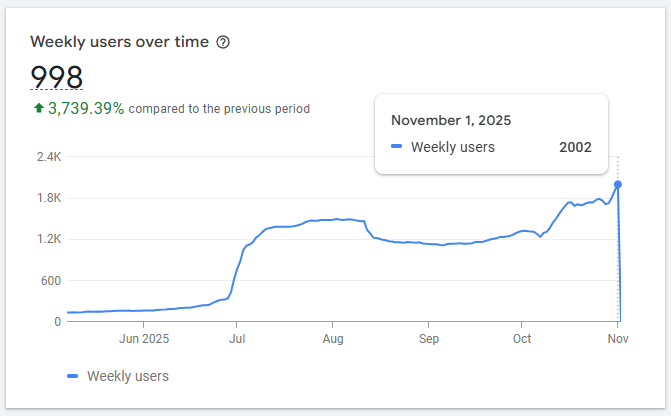The width and height of the screenshot is (671, 416).
Task: Click the highlighted data point at November 1
Action: (x=618, y=184)
